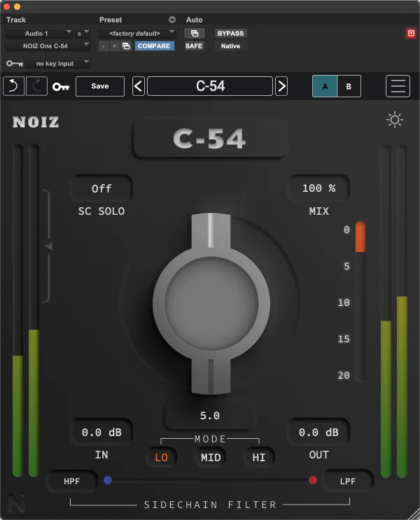The width and height of the screenshot is (420, 520).
Task: Click the previous preset minus button
Action: pyautogui.click(x=103, y=45)
